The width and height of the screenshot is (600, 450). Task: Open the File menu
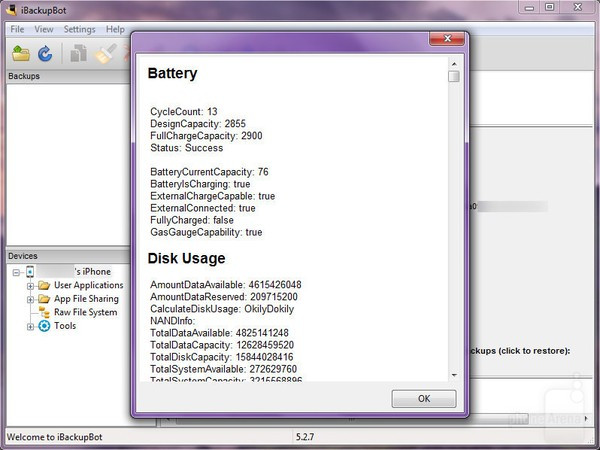pos(18,30)
